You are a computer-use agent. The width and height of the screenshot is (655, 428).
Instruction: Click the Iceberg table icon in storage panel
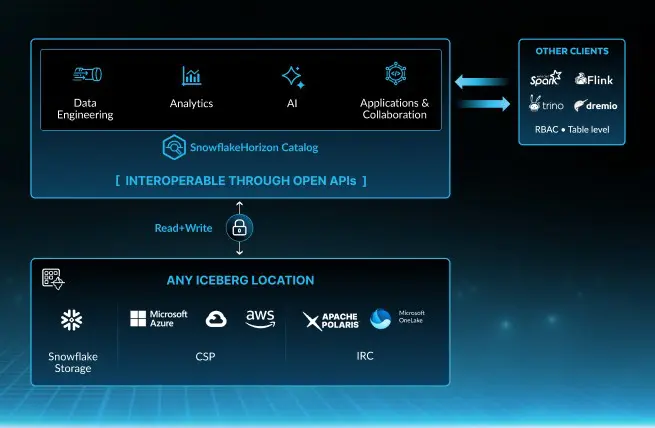[53, 279]
